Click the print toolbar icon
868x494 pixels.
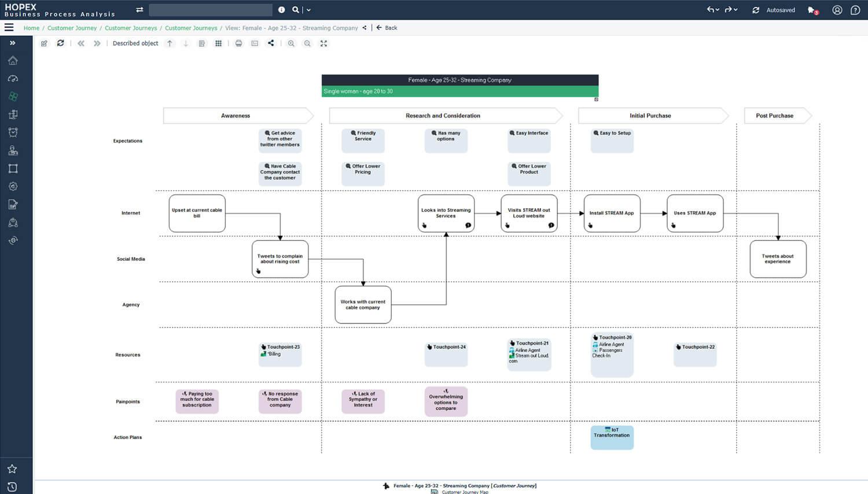click(x=238, y=43)
